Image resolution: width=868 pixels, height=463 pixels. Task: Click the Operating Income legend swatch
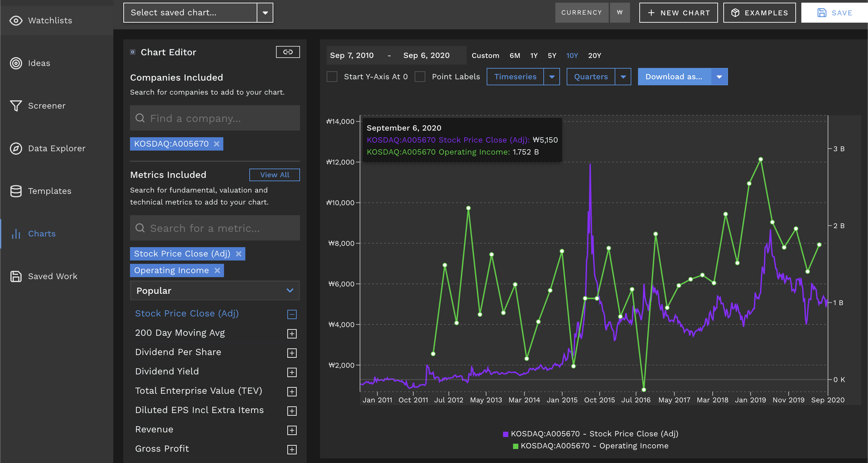(515, 446)
